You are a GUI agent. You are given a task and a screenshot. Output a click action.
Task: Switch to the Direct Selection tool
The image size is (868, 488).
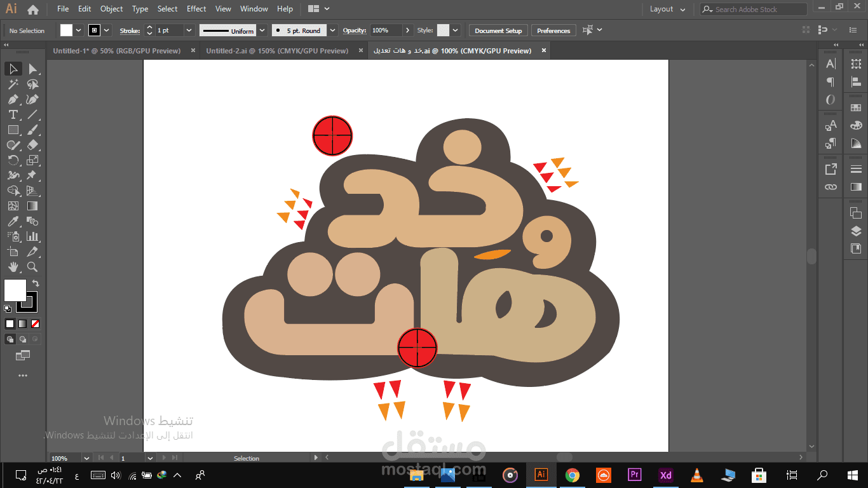[x=31, y=69]
